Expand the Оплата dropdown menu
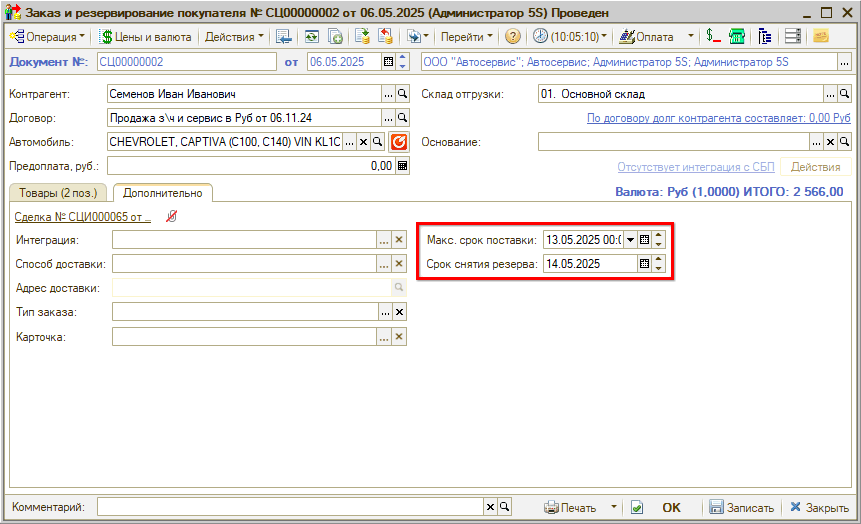This screenshot has height=524, width=861. point(690,36)
